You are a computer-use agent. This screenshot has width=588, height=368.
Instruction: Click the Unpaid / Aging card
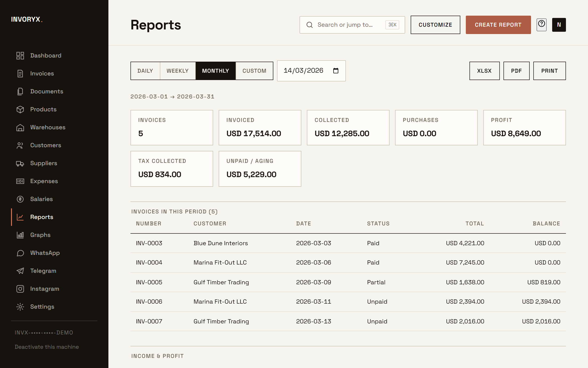pos(260,169)
